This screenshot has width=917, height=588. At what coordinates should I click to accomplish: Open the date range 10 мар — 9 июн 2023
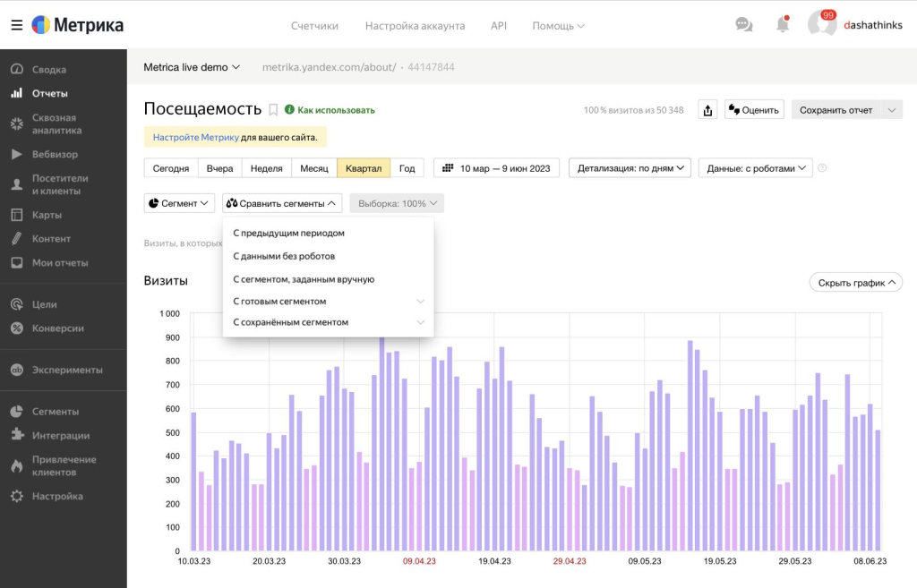tap(497, 168)
